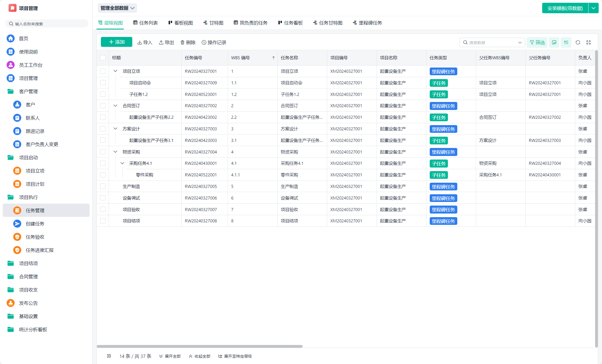Click the green 添加 button
Viewport: 602px width, 364px height.
117,42
